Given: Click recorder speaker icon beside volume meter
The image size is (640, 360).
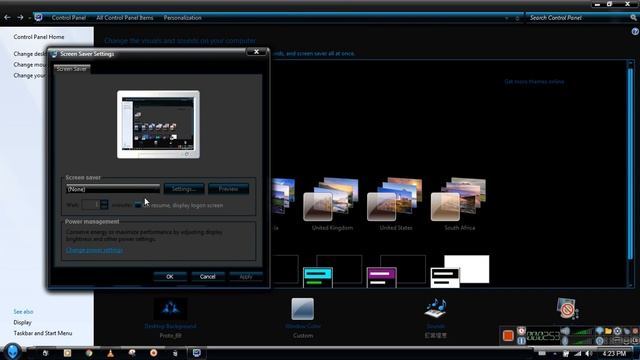Looking at the screenshot, I should [565, 331].
